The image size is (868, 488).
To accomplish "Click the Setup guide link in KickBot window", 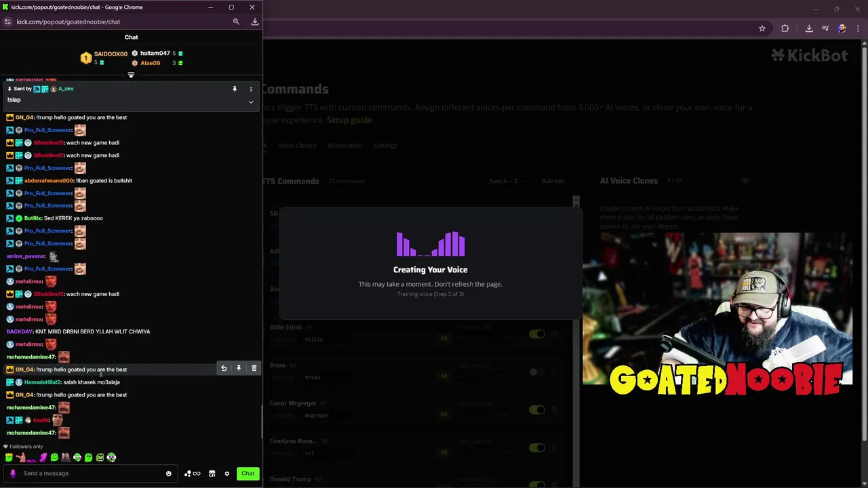I will tap(349, 120).
